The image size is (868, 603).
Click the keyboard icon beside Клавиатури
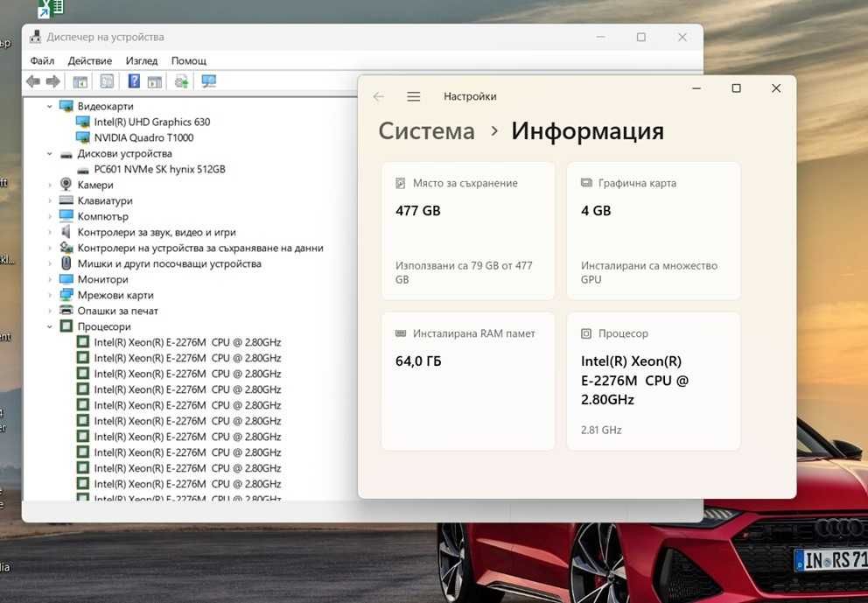[x=66, y=200]
